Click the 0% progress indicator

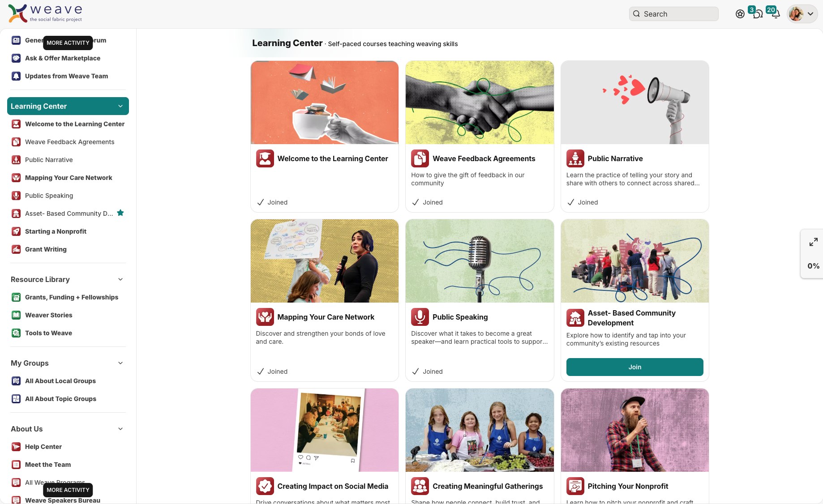click(x=813, y=266)
